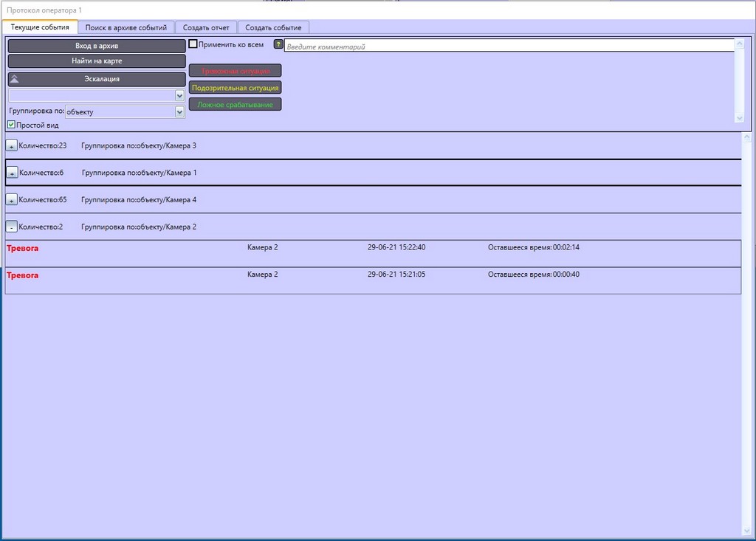The height and width of the screenshot is (541, 756).
Task: Go to the Создать событие tab
Action: coord(273,27)
